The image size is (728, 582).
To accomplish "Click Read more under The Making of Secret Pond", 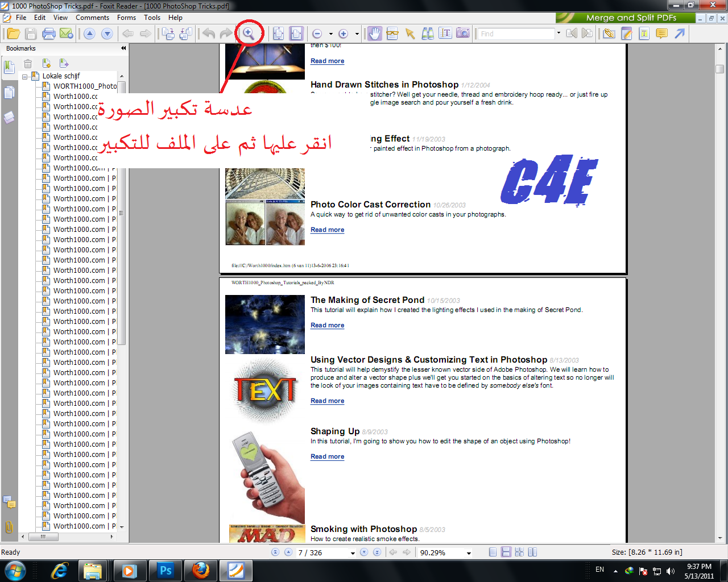I will click(327, 326).
